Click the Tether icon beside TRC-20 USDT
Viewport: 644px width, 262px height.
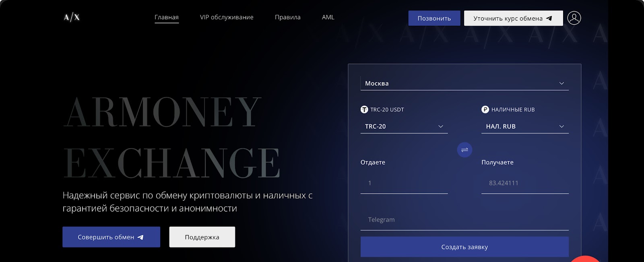pos(364,109)
